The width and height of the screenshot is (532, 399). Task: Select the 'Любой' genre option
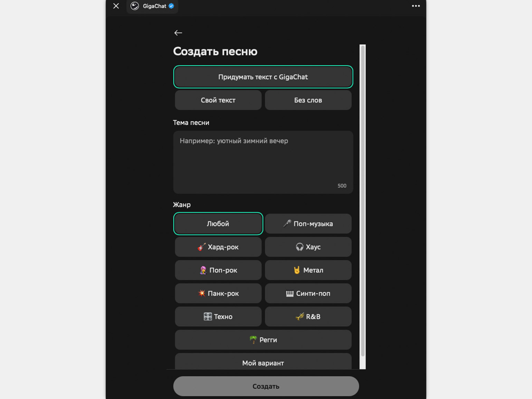pos(218,224)
